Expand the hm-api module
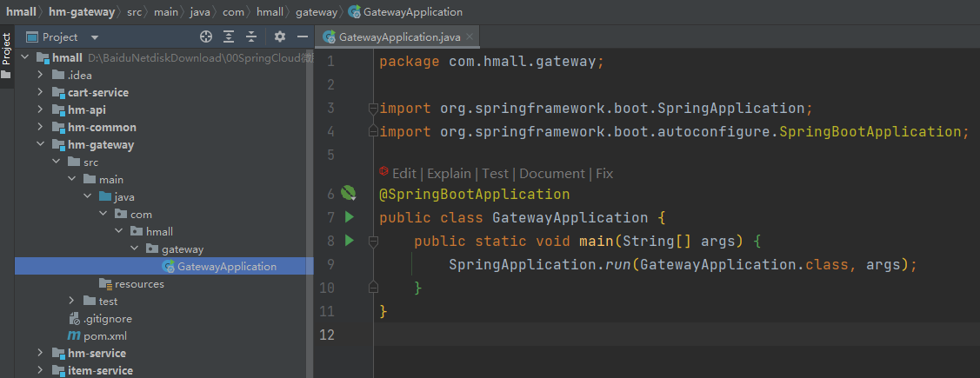This screenshot has height=378, width=980. tap(40, 110)
